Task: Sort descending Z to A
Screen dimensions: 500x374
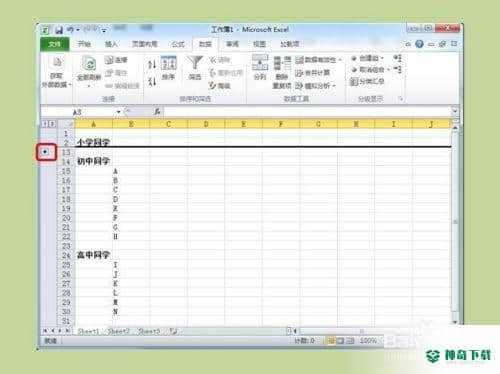Action: [152, 81]
